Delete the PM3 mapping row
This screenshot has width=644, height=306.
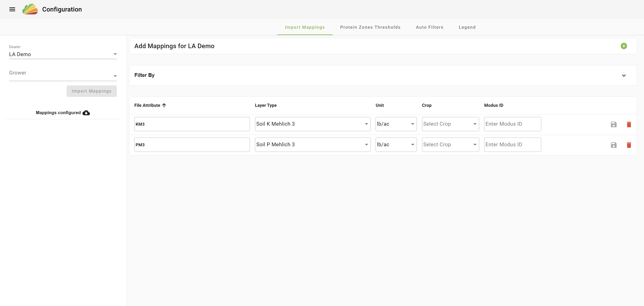click(629, 145)
